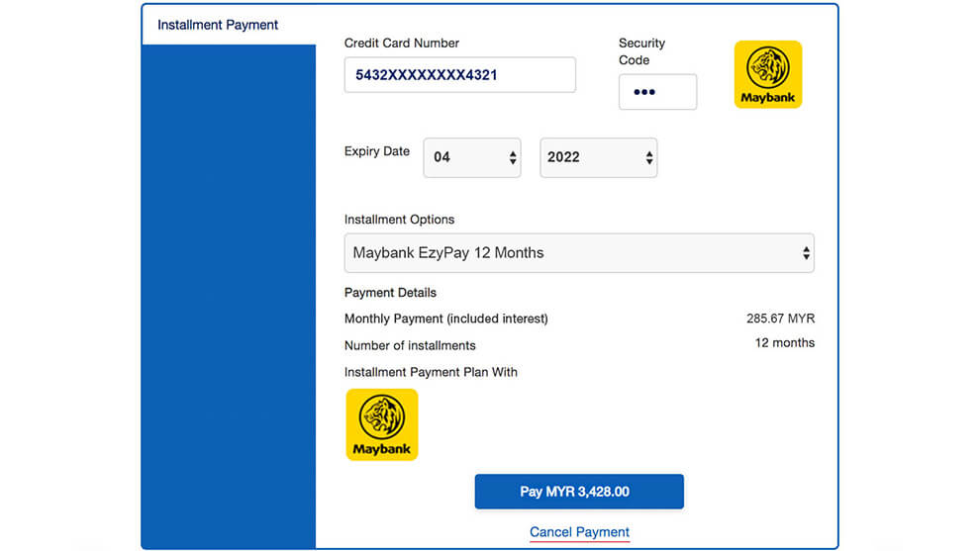980x551 pixels.
Task: Click the 12 months installments value
Action: (x=784, y=343)
